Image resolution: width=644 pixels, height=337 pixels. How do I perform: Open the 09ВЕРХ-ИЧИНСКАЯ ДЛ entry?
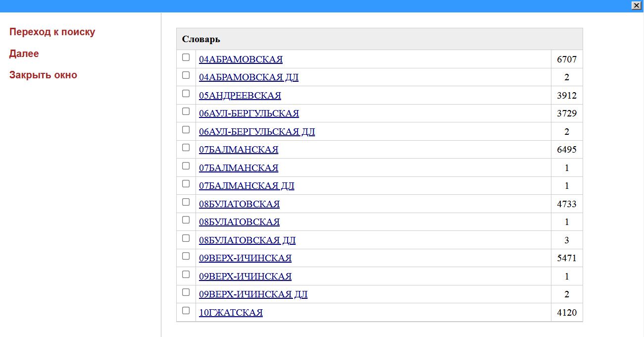[x=253, y=294]
